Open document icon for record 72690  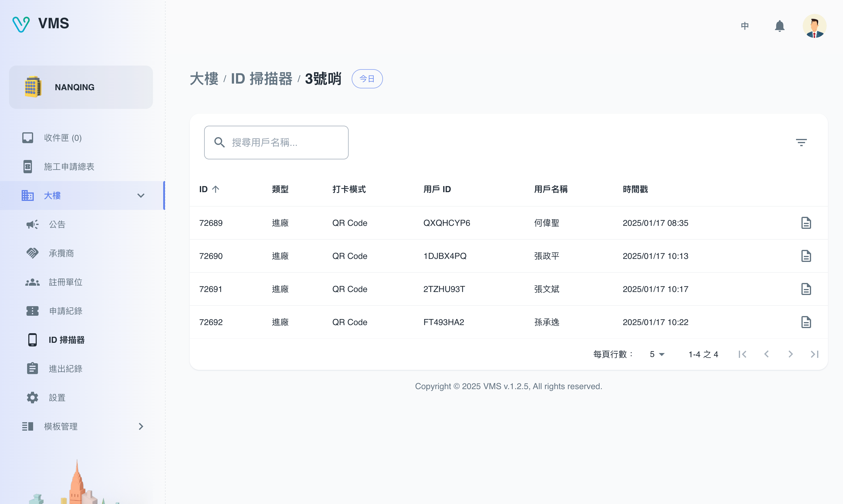pos(806,256)
